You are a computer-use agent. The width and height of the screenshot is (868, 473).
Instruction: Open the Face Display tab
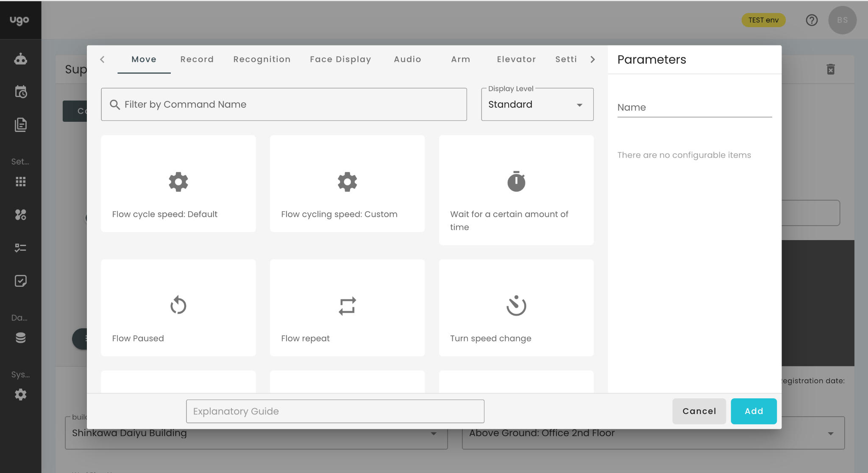340,59
